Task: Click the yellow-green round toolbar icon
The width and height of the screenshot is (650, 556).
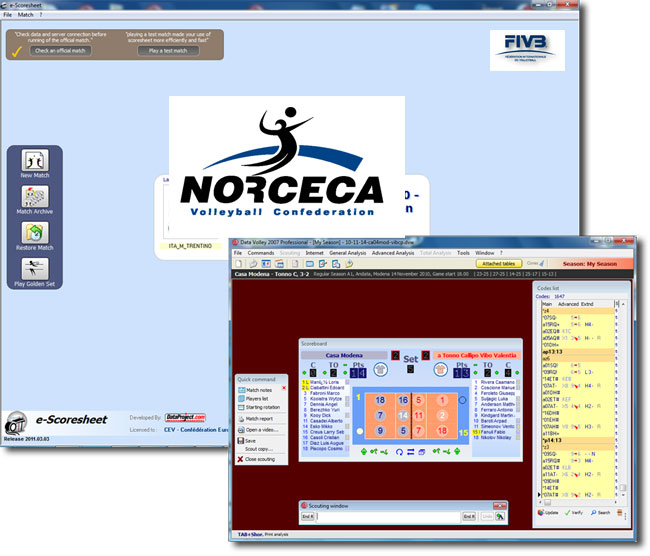Action: (x=349, y=264)
